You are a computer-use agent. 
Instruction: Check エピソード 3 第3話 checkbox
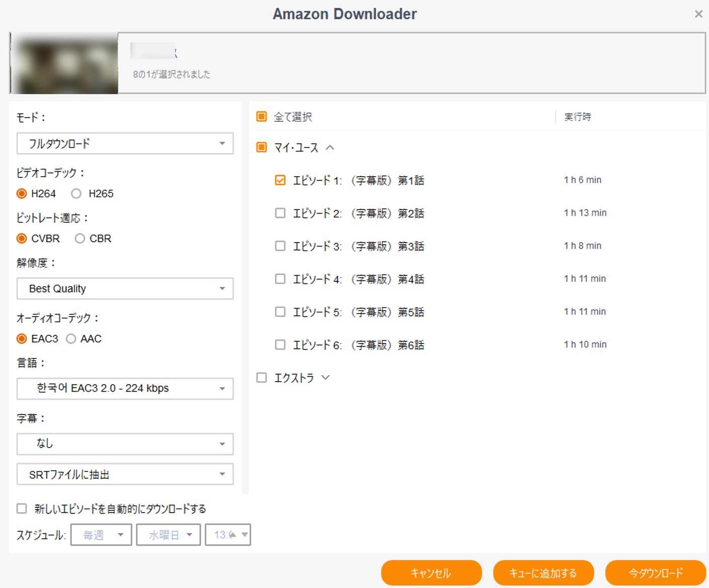[x=280, y=246]
